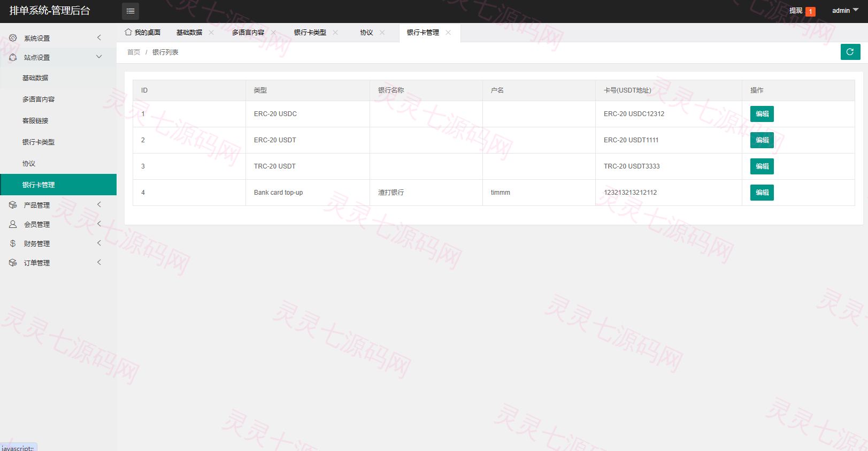Click the home icon on 我的桌面 tab
868x451 pixels.
(x=128, y=32)
